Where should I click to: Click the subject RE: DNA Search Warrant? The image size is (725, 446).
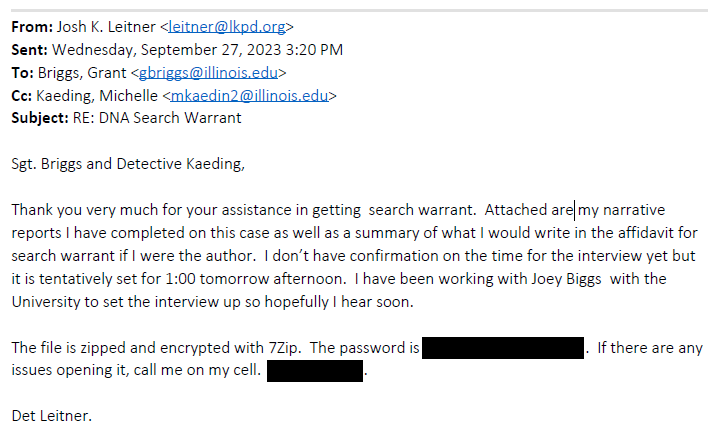pyautogui.click(x=157, y=118)
